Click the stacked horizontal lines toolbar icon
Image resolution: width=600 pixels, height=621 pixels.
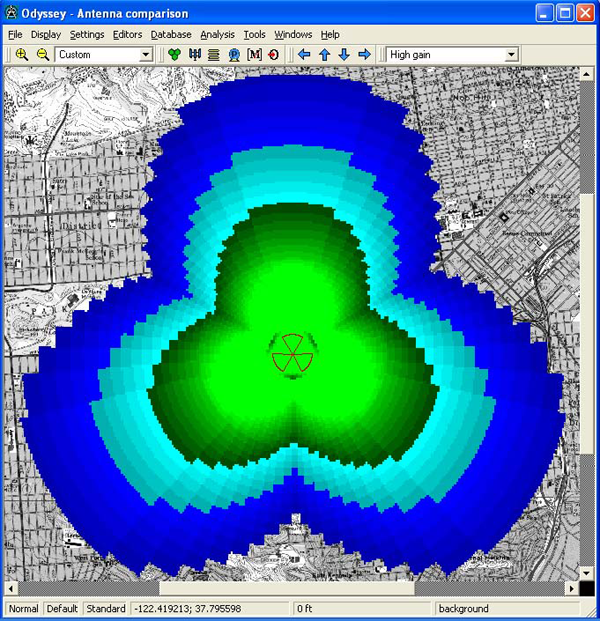(214, 55)
